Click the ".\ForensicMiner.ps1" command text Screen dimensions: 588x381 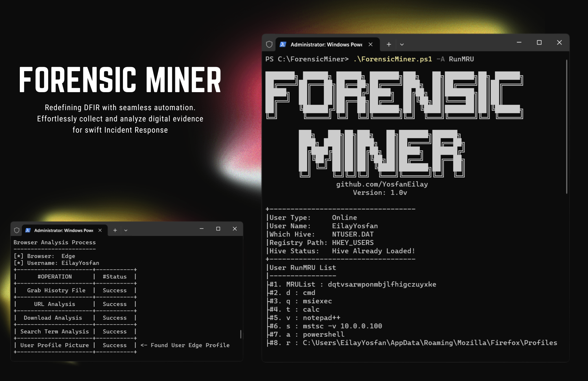click(x=393, y=59)
